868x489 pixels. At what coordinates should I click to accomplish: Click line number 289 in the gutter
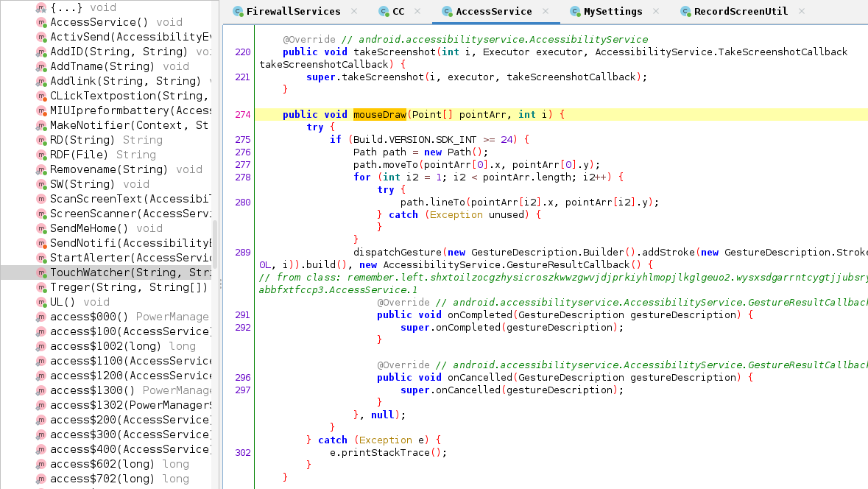click(242, 253)
